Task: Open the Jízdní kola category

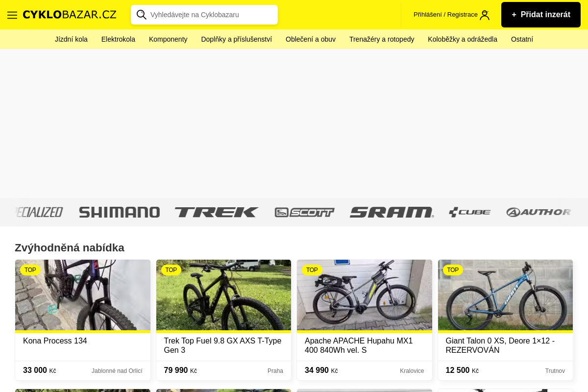Action: (71, 39)
